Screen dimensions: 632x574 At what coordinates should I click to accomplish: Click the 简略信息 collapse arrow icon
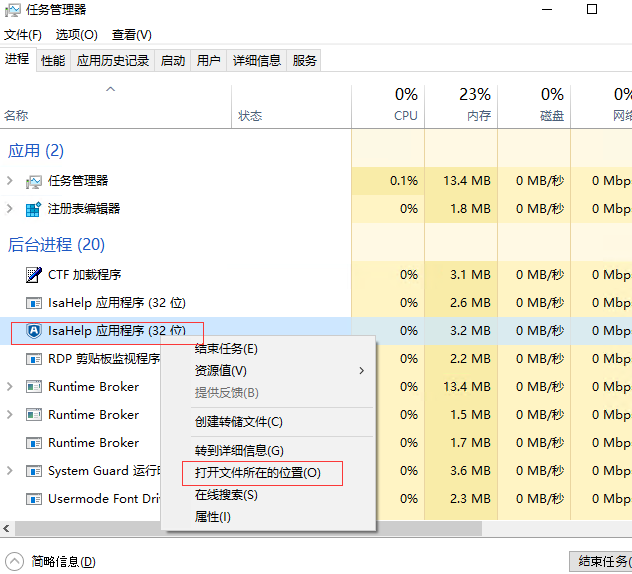tap(15, 561)
